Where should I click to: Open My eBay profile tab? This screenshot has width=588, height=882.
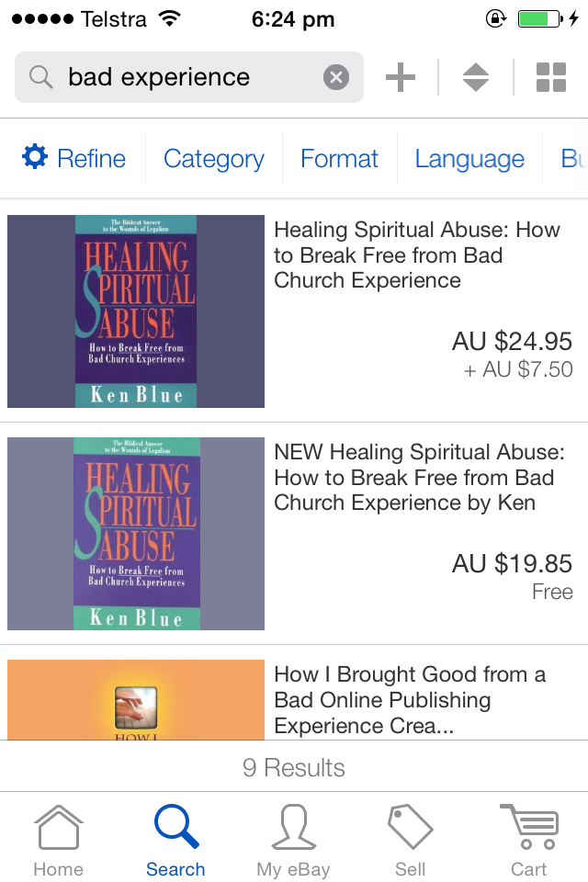[293, 841]
